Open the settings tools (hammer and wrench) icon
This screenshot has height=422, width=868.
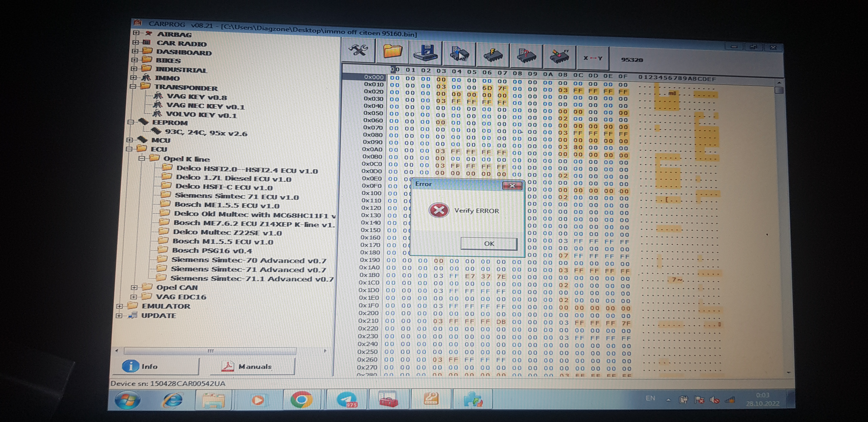pos(358,51)
